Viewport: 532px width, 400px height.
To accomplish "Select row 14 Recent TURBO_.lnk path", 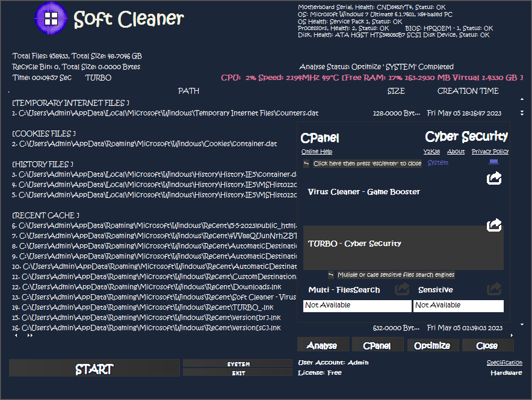I will (143, 307).
